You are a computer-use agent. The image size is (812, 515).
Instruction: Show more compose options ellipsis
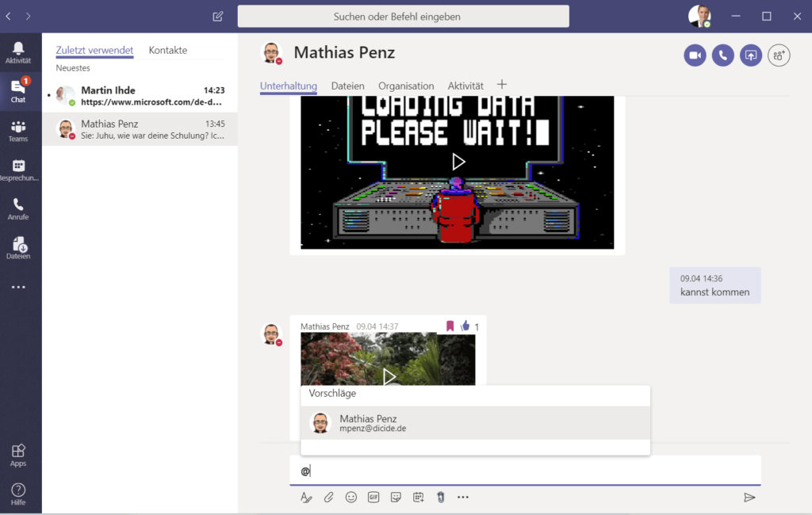463,498
